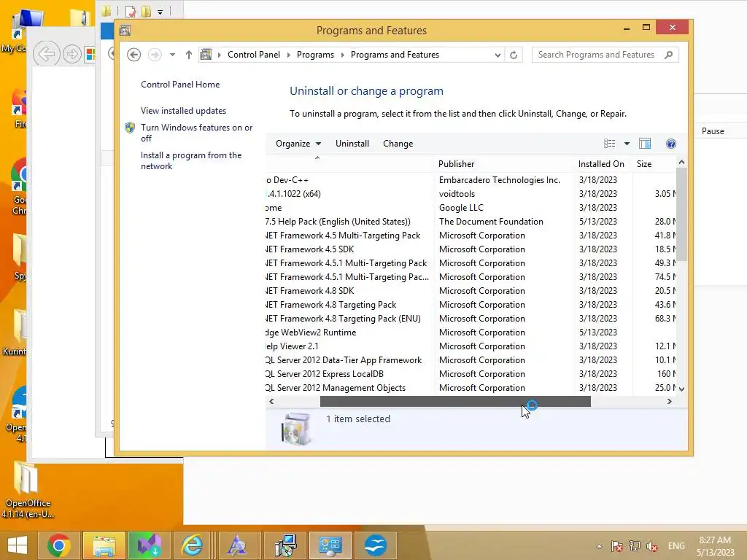Click the Uninstall button
This screenshot has width=747, height=560.
(x=352, y=144)
